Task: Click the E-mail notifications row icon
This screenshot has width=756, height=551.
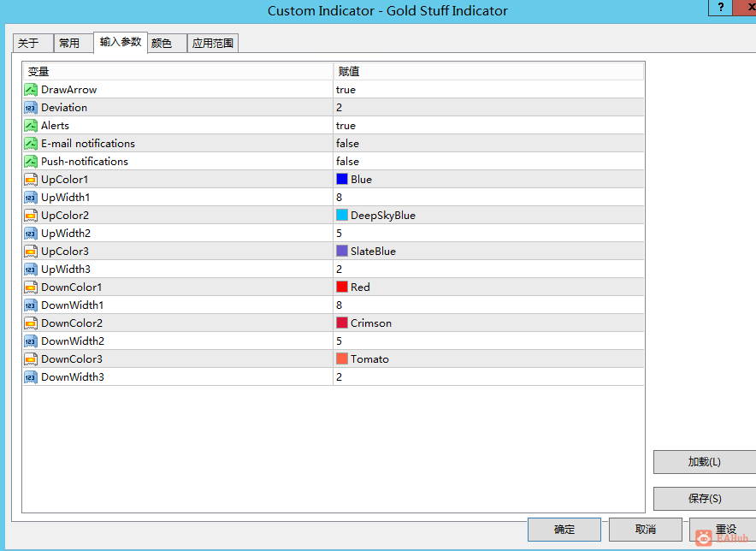Action: pos(31,143)
